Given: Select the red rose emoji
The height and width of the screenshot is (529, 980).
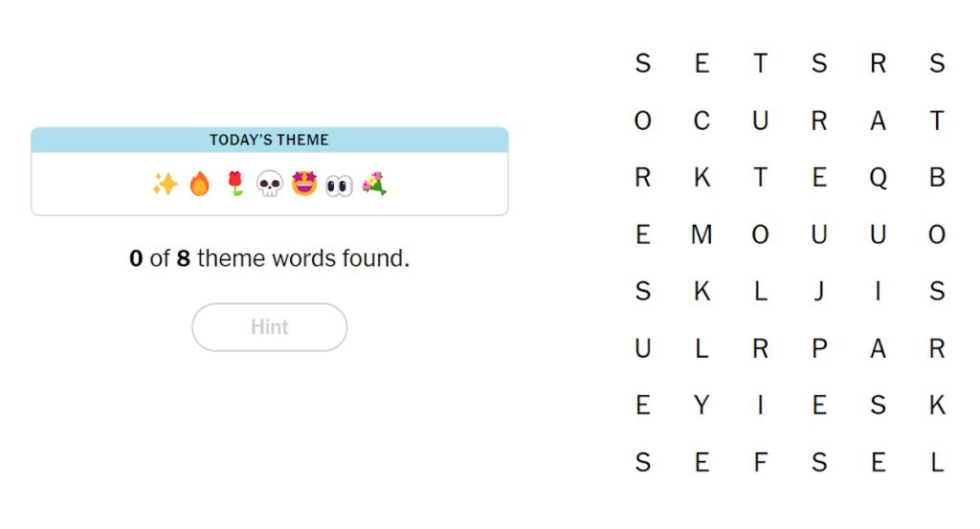Looking at the screenshot, I should [x=235, y=184].
